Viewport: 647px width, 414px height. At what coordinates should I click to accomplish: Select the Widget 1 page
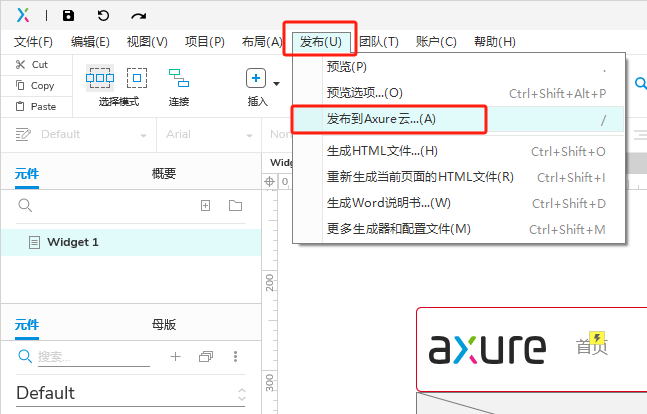coord(131,242)
